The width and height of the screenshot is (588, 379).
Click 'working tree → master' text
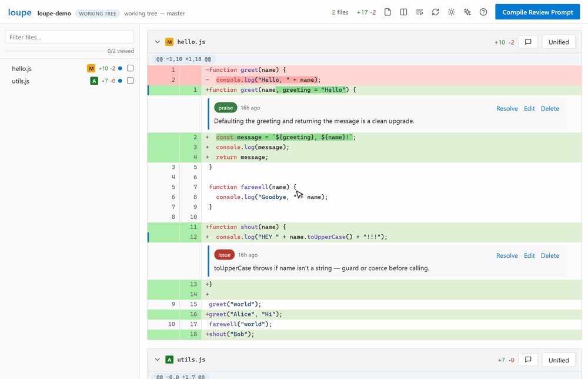(154, 14)
